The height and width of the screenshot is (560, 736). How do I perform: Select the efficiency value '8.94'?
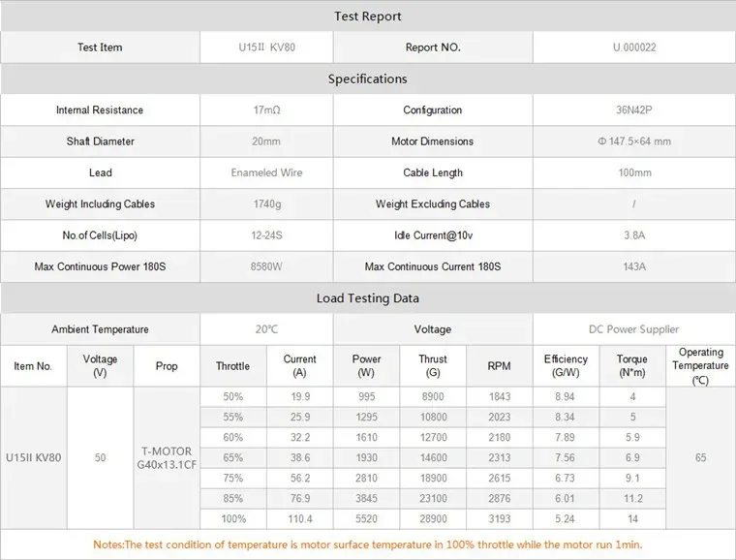click(x=565, y=396)
